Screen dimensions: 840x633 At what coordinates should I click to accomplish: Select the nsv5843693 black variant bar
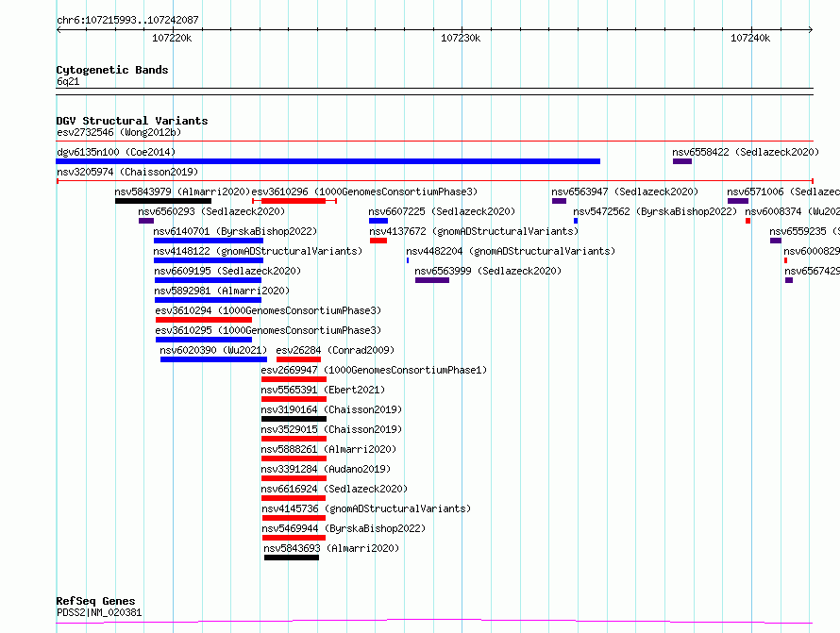(292, 558)
